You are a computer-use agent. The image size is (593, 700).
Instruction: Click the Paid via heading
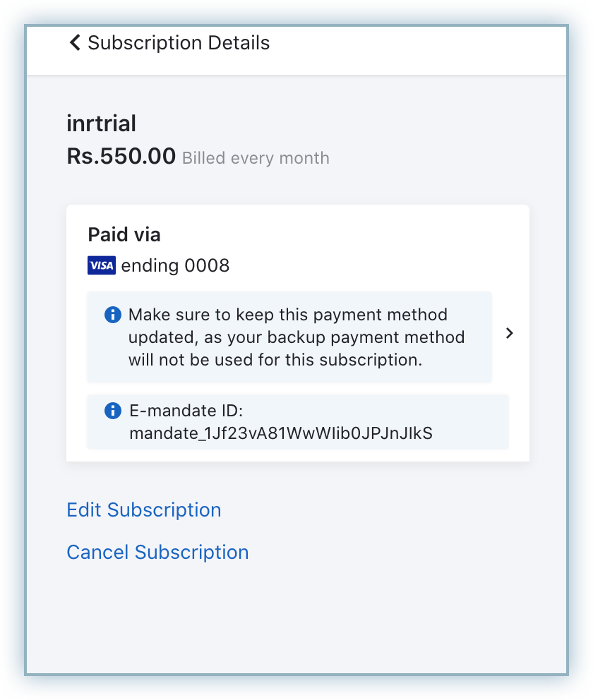pos(124,235)
